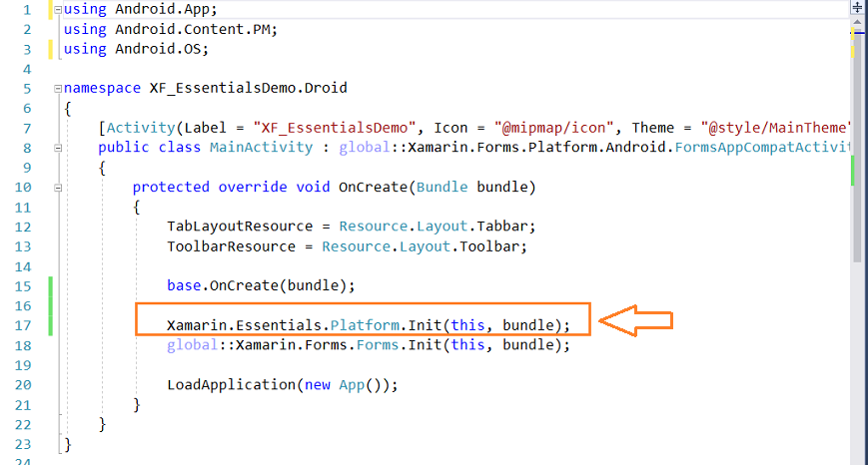
Task: Click Android.Content.PM in the using directive
Action: [192, 29]
